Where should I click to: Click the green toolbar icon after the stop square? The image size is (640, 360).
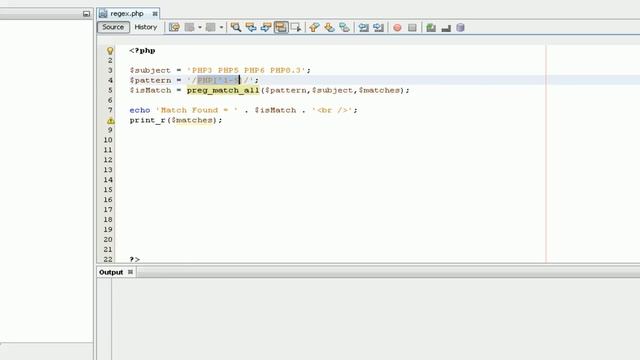(x=431, y=27)
